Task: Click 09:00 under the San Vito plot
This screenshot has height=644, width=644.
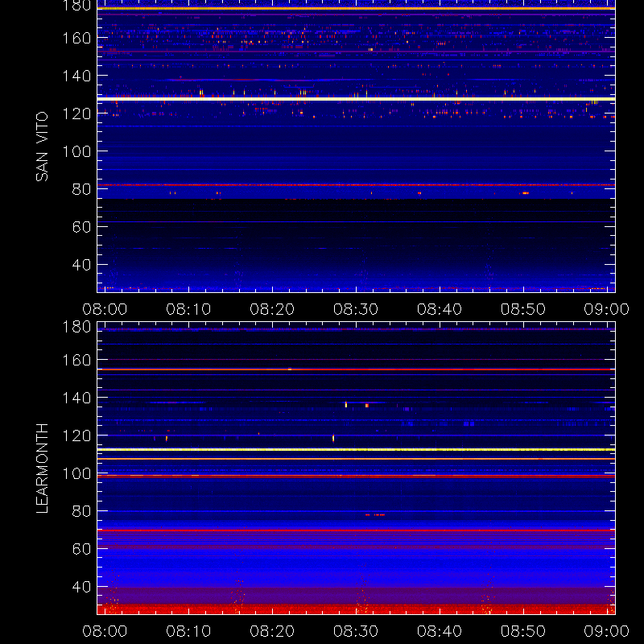Action: tap(607, 309)
